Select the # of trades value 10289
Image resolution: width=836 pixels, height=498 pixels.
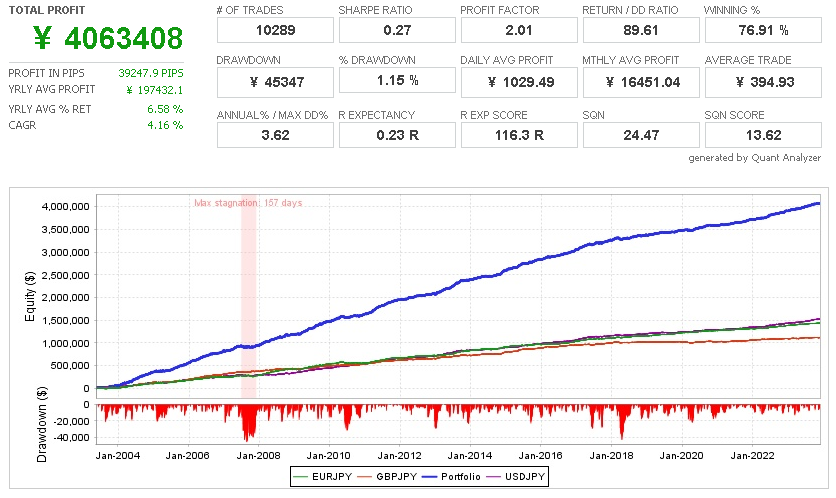tap(275, 30)
